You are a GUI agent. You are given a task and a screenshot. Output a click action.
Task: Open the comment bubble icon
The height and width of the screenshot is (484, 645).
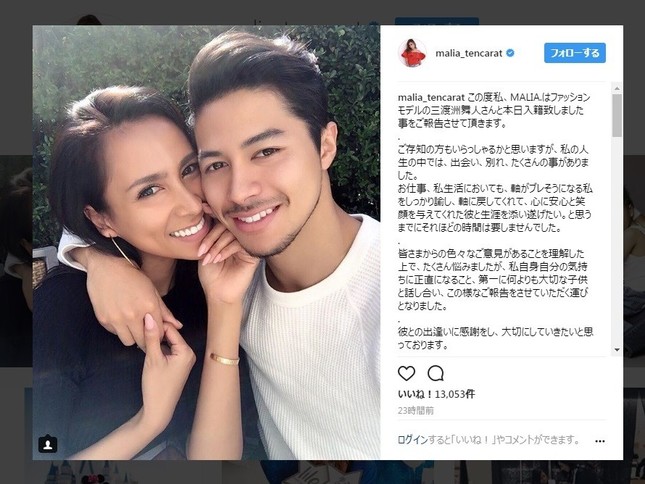coord(435,373)
